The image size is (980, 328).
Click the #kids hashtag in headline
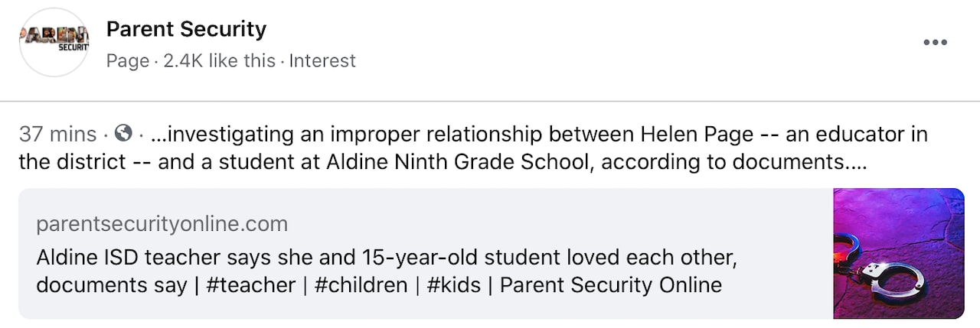[x=454, y=285]
